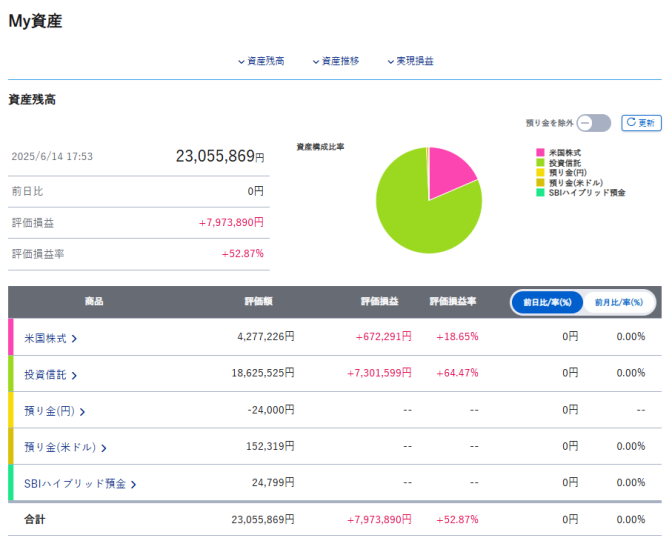This screenshot has height=538, width=672.
Task: Click the My資産 page heading
Action: (x=35, y=21)
